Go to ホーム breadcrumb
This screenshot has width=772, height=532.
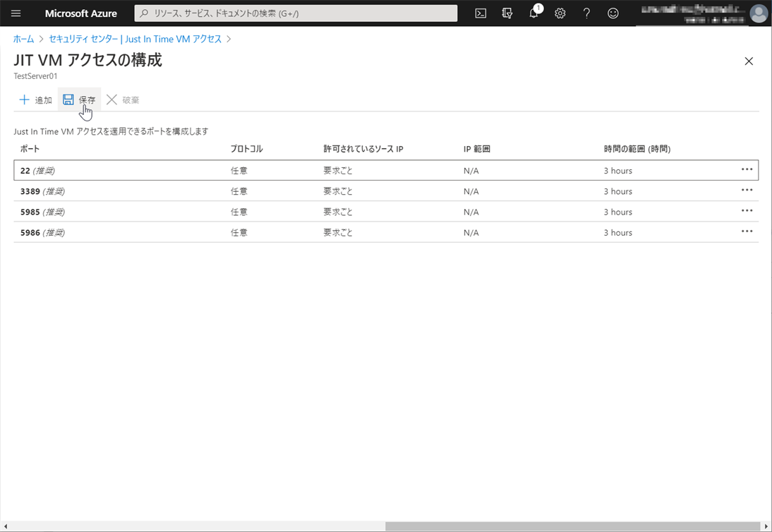coord(23,39)
